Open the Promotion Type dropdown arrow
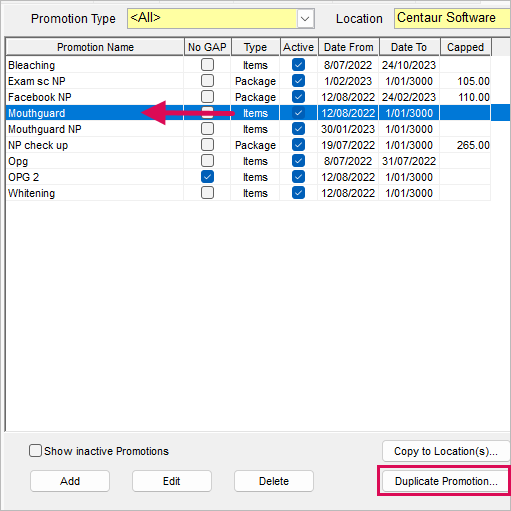 pos(305,19)
